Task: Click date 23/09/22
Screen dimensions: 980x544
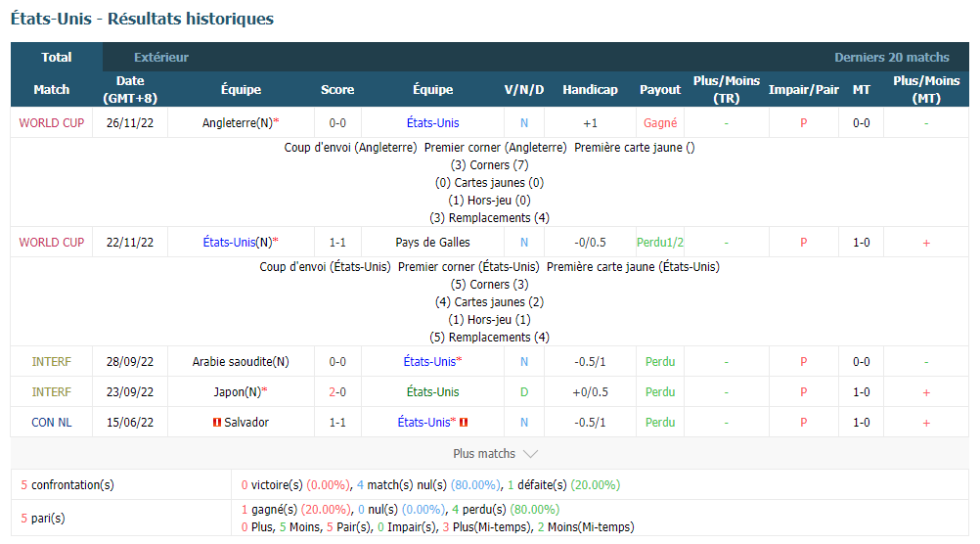Action: 130,392
